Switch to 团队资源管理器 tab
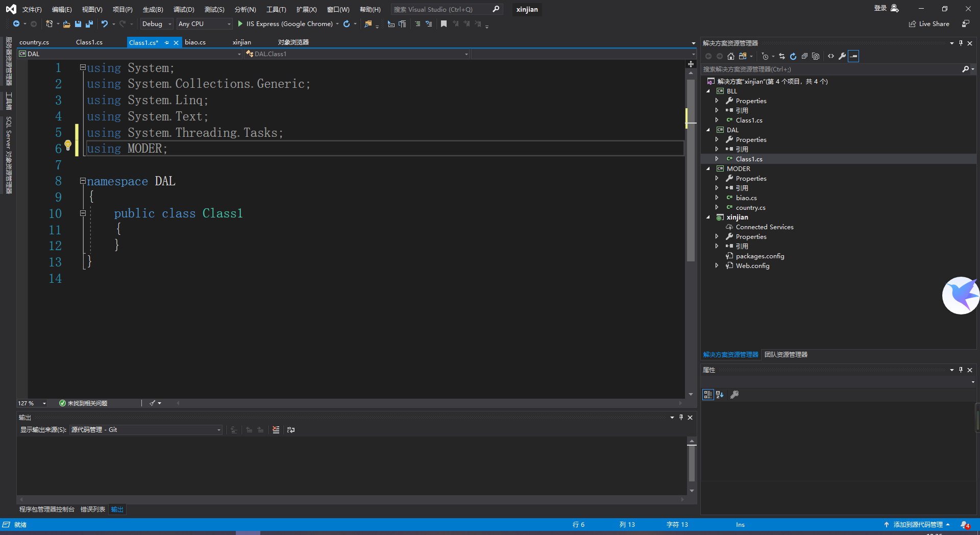 [786, 355]
